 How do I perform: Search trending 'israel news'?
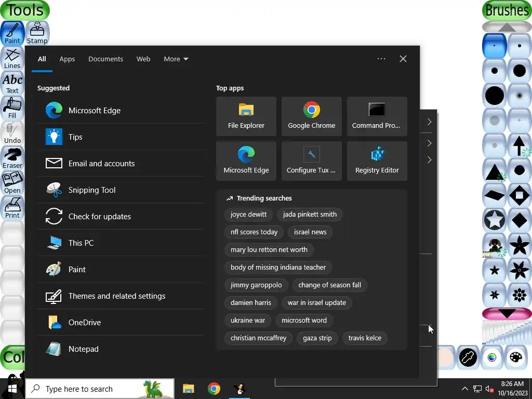pyautogui.click(x=310, y=232)
